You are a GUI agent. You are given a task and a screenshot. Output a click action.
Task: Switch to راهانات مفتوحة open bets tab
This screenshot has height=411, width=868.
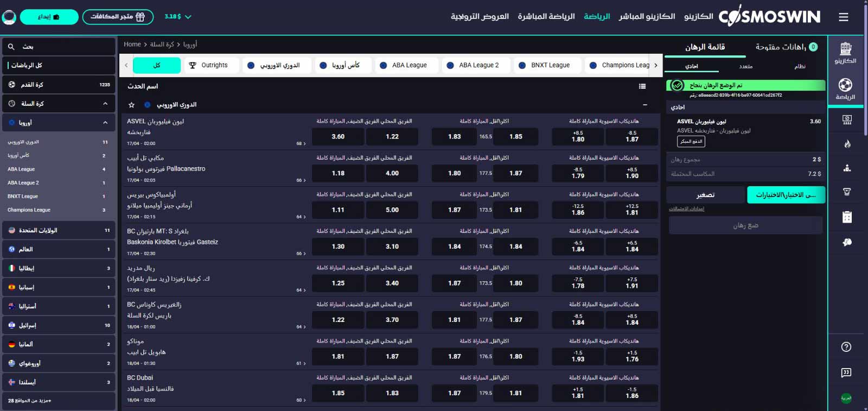(x=786, y=47)
